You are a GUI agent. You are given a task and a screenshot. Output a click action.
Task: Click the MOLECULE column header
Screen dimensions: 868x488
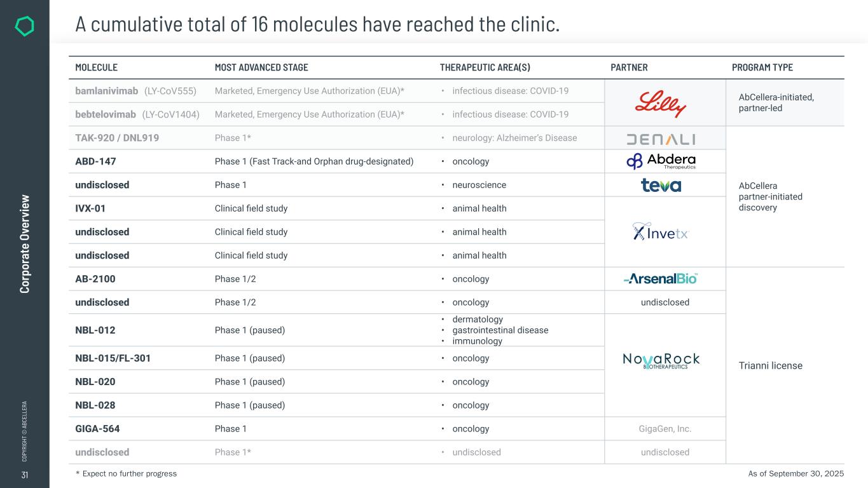point(97,67)
